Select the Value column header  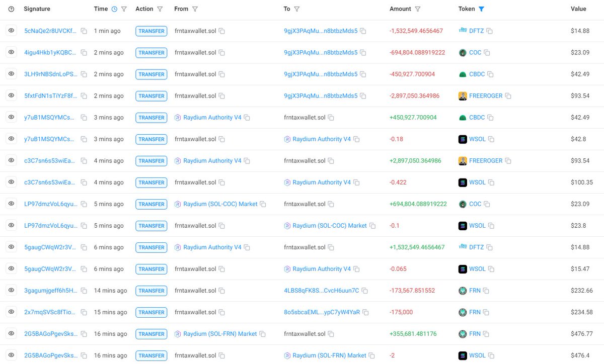point(578,9)
